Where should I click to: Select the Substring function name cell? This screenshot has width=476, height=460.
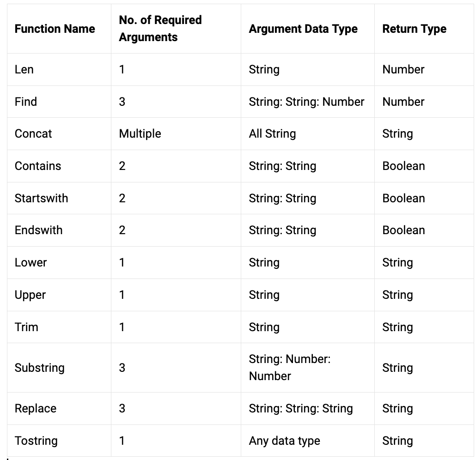point(39,368)
